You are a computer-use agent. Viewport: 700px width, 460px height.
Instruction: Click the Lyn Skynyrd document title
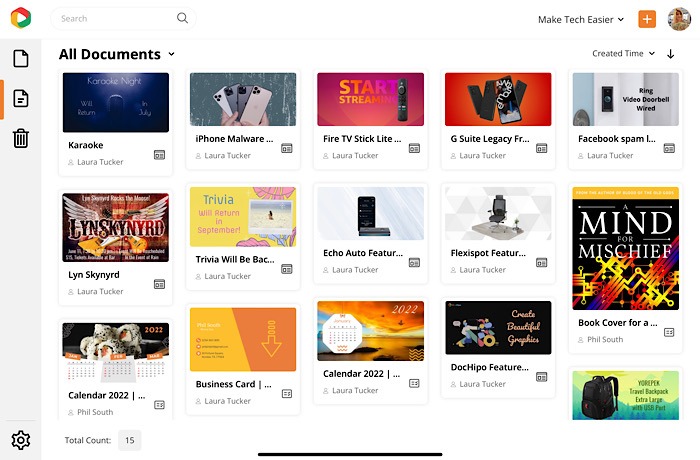tap(94, 275)
